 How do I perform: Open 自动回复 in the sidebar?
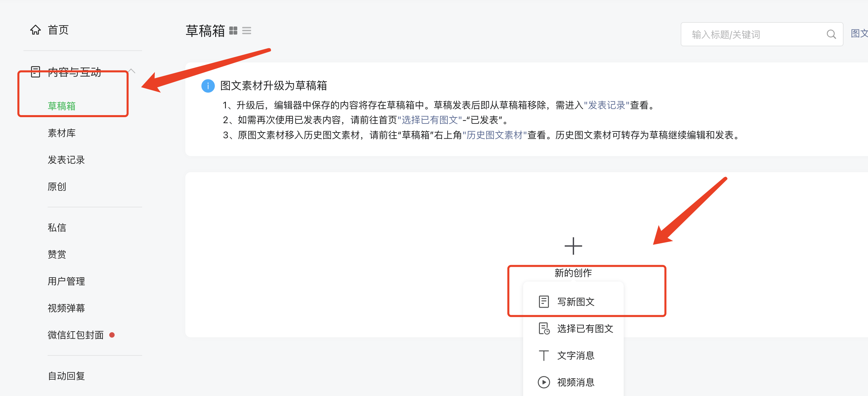pyautogui.click(x=66, y=376)
